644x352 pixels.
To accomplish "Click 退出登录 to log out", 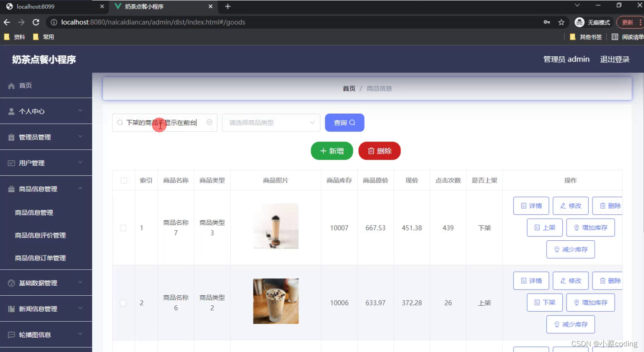I will coord(615,59).
